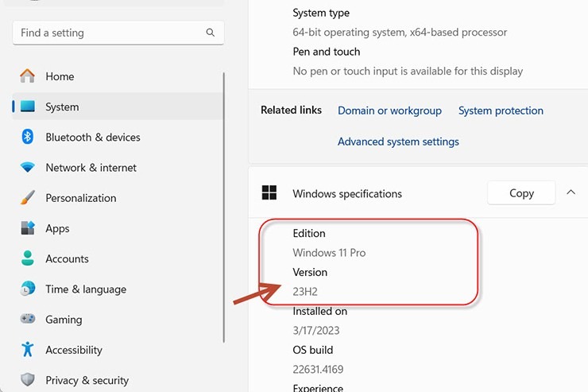This screenshot has height=392, width=588.
Task: Click the Accessibility figure icon
Action: [28, 350]
